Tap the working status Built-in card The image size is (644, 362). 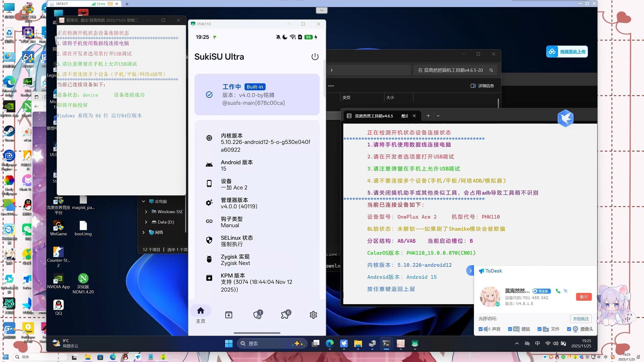(257, 95)
